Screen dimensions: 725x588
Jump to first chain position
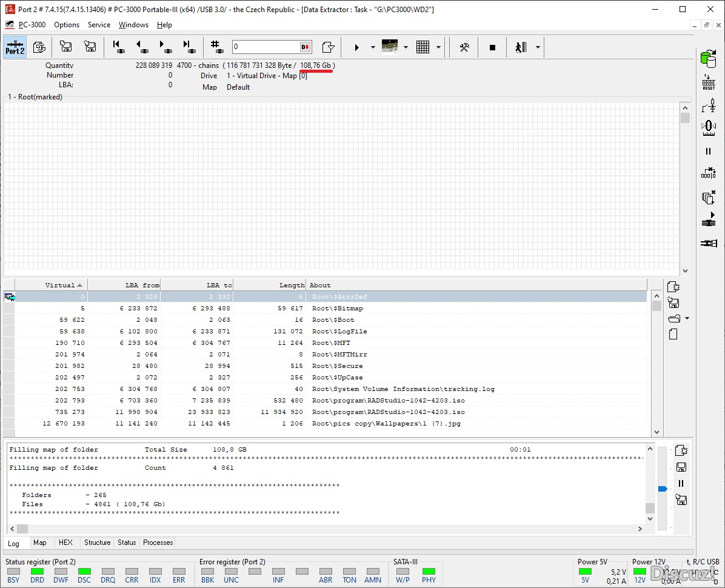119,47
